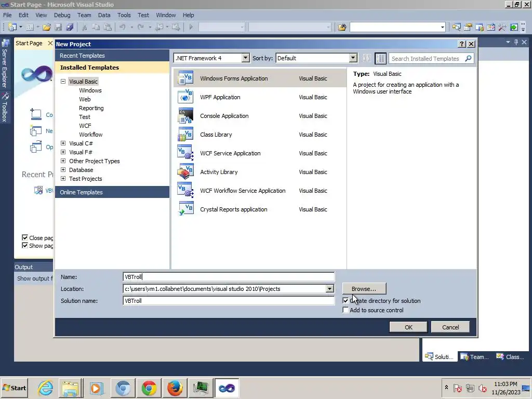Toggle Create directory for solution checkbox
Screen dimensions: 532x399
[345, 301]
